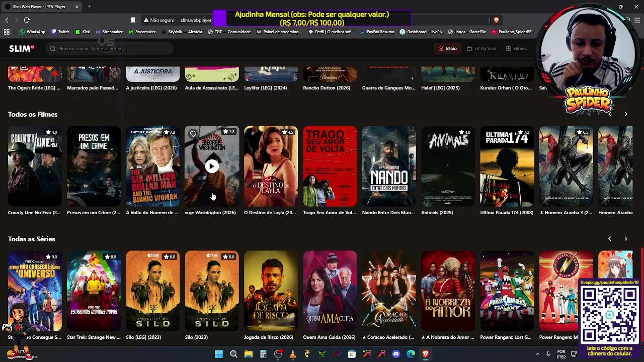
Task: Open the Ultima Parada 174 poster
Action: click(507, 166)
